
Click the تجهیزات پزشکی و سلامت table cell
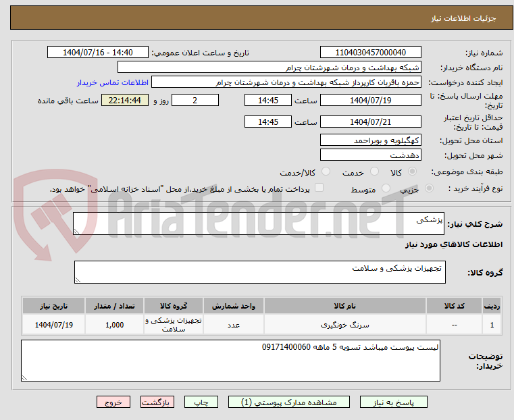(174, 325)
